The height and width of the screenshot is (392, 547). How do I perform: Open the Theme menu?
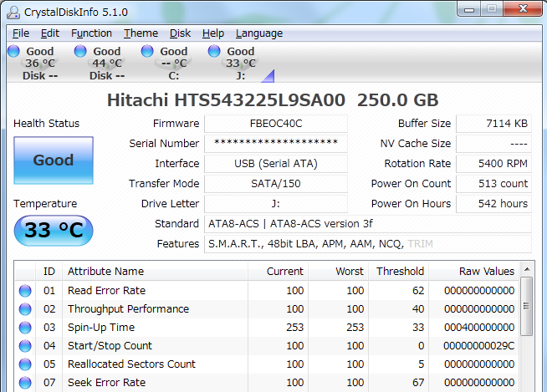click(141, 33)
